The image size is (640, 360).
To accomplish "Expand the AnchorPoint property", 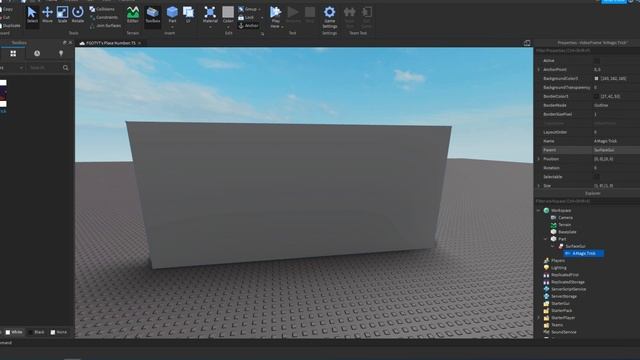I will click(x=538, y=69).
